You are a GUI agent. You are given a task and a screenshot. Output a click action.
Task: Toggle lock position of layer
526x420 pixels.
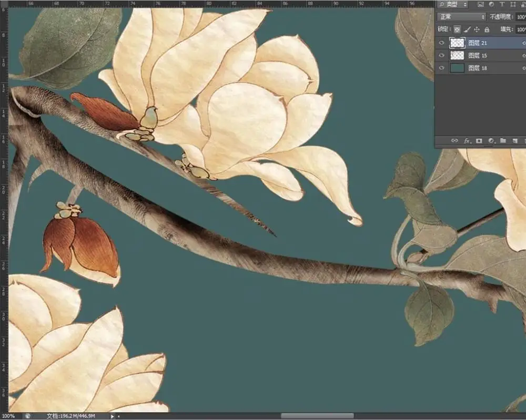pos(477,30)
